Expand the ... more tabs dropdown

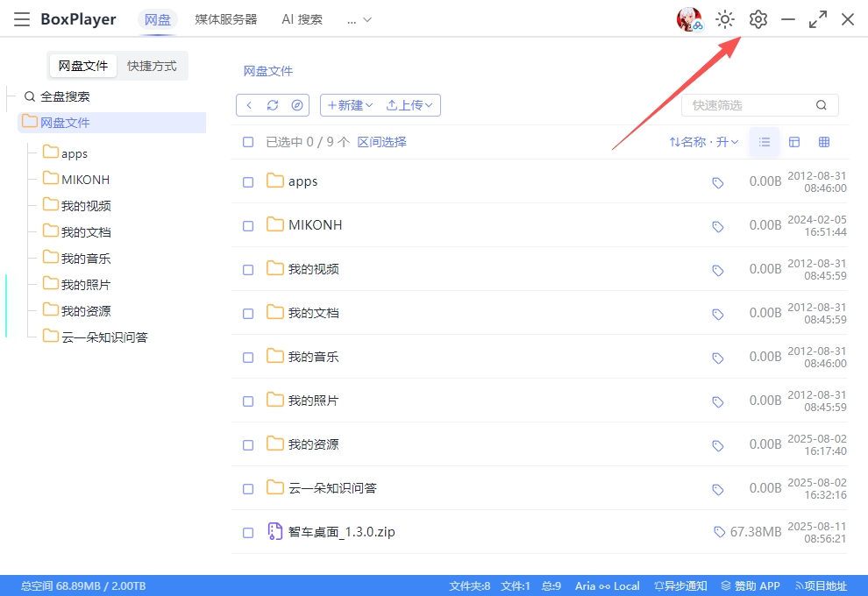tap(359, 20)
